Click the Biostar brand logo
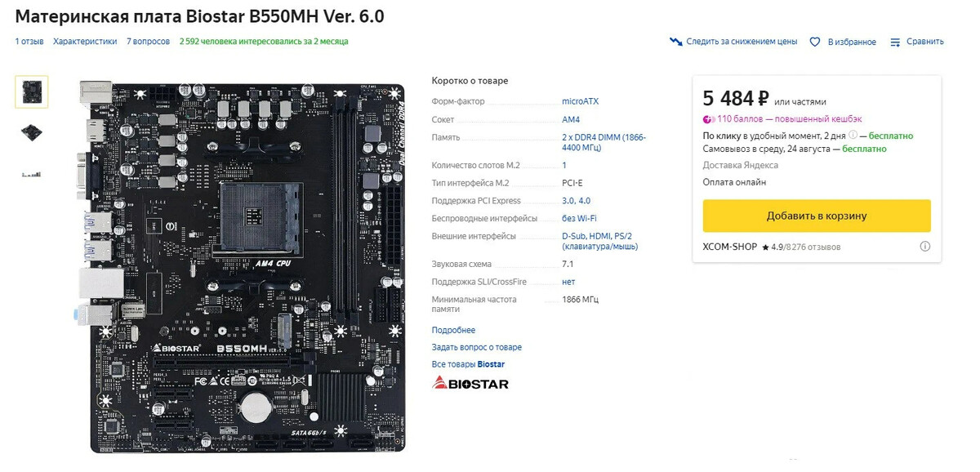 [x=470, y=383]
